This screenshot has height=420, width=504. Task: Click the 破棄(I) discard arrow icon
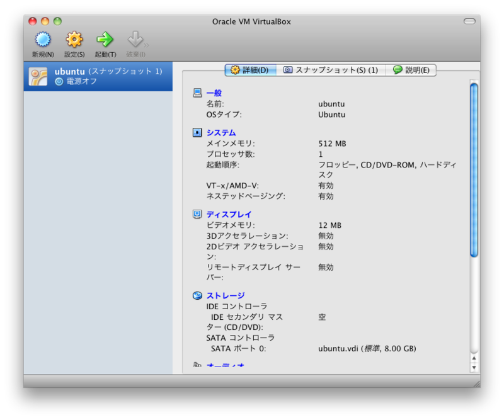[135, 39]
